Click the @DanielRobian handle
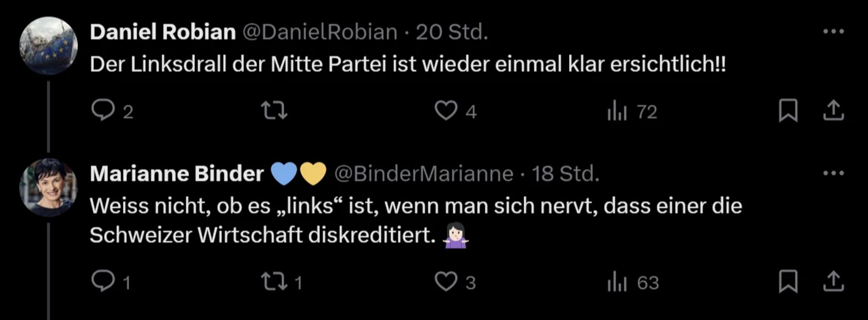Image resolution: width=868 pixels, height=320 pixels. pos(319,32)
